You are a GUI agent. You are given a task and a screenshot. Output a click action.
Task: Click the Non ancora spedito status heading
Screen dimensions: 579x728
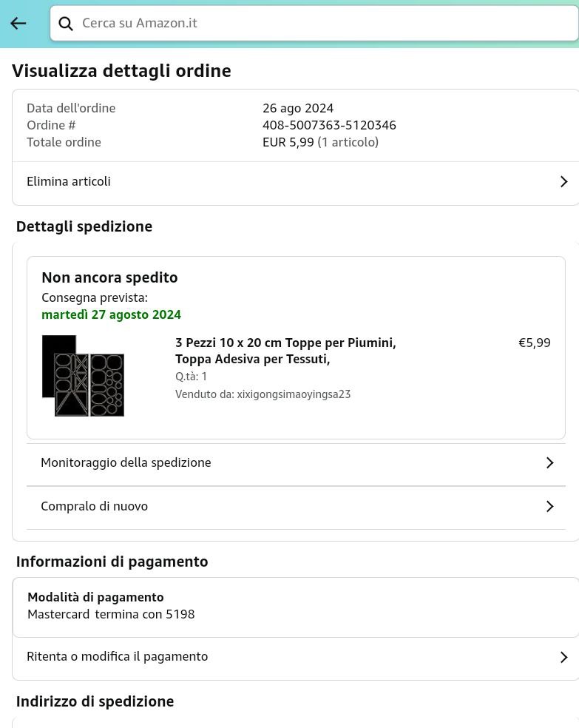click(x=109, y=277)
